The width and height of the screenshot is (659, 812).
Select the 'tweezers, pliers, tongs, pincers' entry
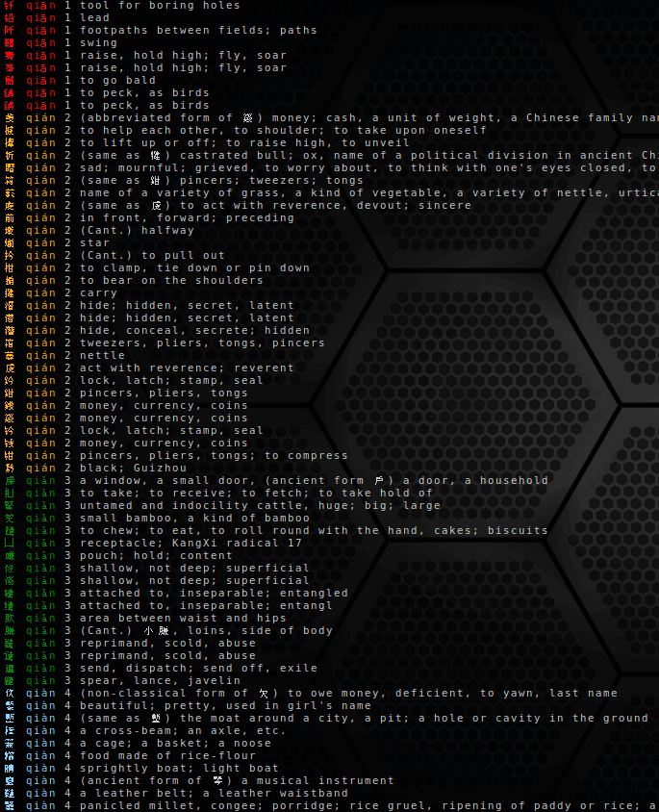pyautogui.click(x=202, y=343)
